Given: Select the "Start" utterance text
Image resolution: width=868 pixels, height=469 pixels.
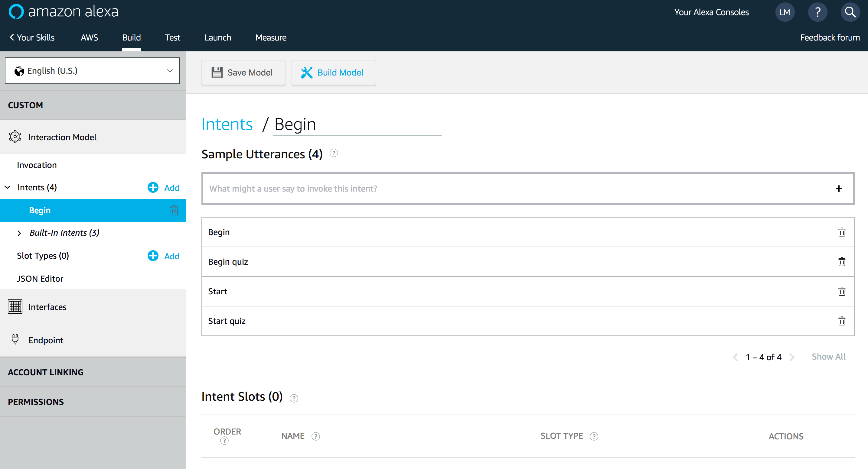Looking at the screenshot, I should pyautogui.click(x=218, y=292).
